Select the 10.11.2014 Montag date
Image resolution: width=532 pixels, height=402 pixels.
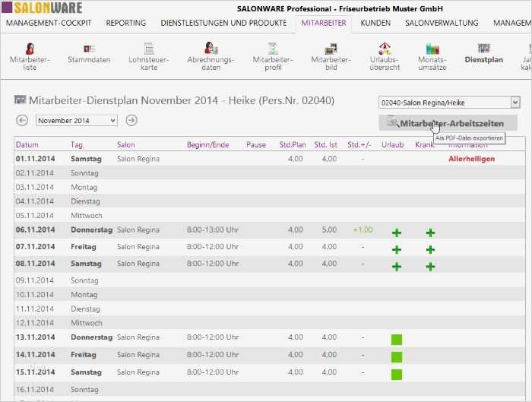[35, 294]
